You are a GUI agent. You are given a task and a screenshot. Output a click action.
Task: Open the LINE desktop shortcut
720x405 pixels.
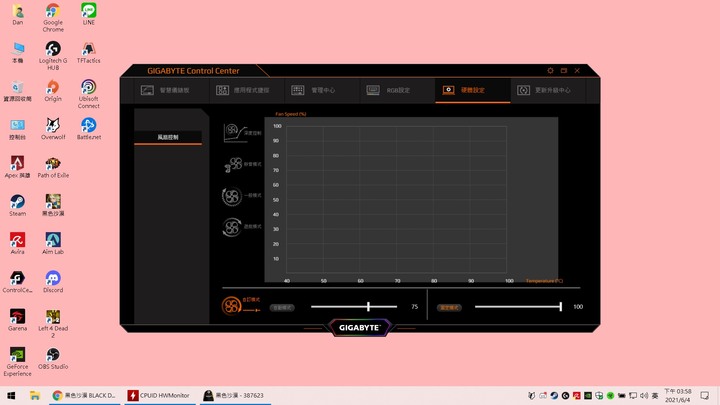89,14
